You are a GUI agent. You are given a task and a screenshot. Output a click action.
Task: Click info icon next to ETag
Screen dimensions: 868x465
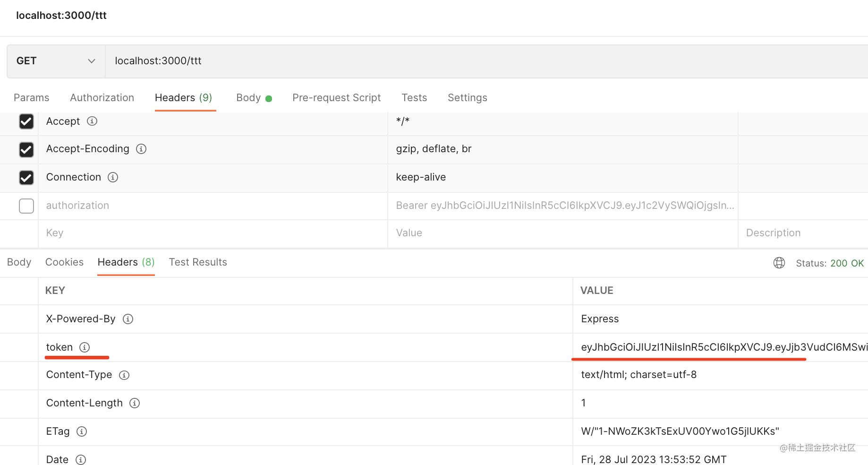pyautogui.click(x=82, y=431)
